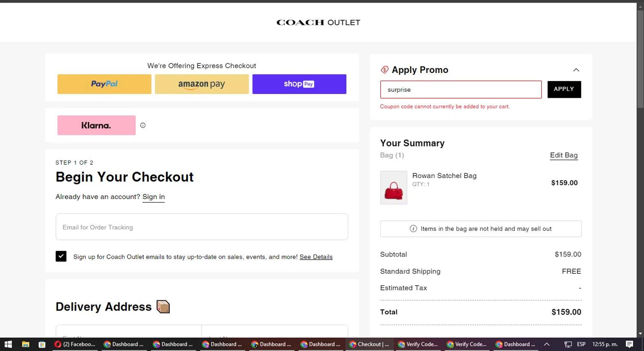644x351 pixels.
Task: Show hidden system tray icons
Action: pyautogui.click(x=547, y=344)
